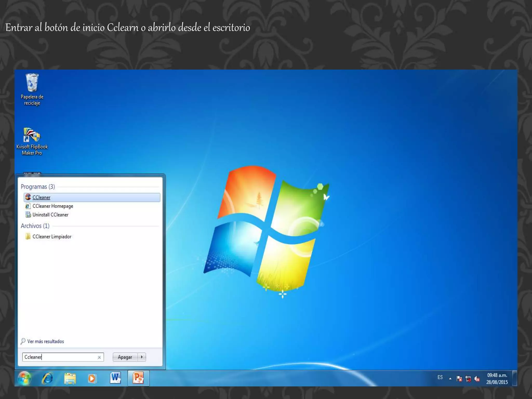Click the muted volume tray icon
532x399 pixels.
tap(477, 379)
